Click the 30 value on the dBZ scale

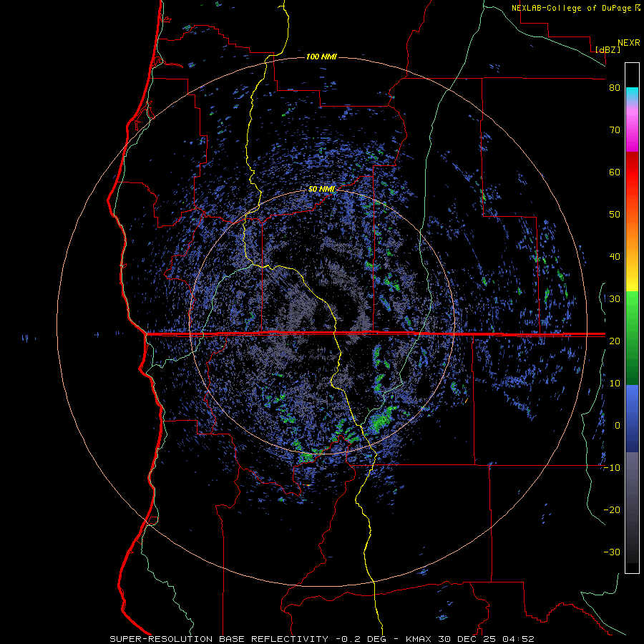615,299
